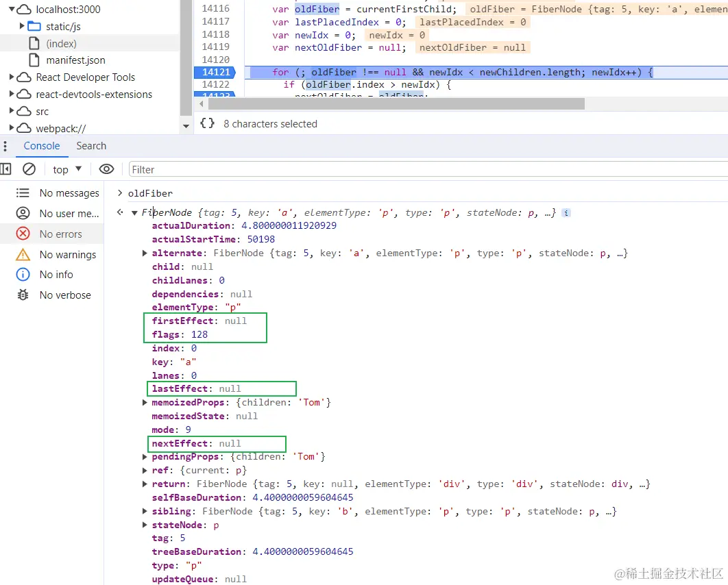
Task: Click the cloud icon beside localhost:3000
Action: pyautogui.click(x=24, y=9)
